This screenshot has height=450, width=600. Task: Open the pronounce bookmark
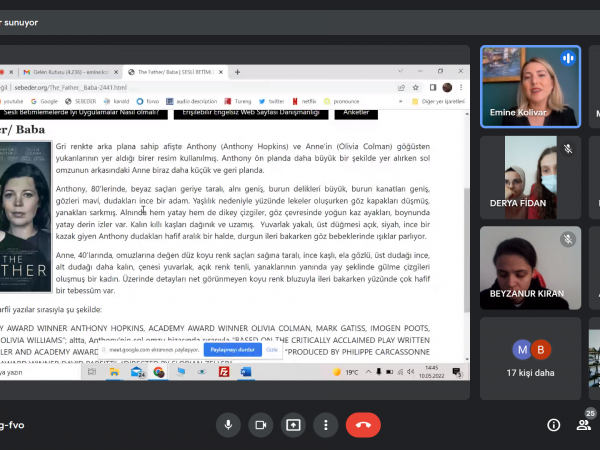[341, 101]
